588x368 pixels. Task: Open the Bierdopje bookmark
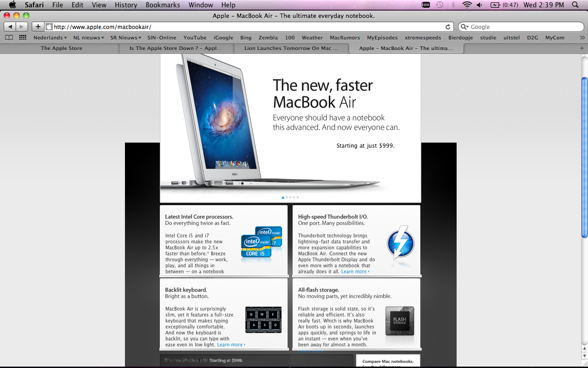coord(461,38)
